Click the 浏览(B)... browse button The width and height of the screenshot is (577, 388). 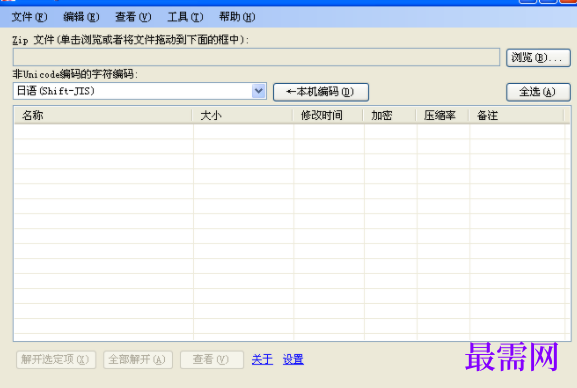pos(538,58)
